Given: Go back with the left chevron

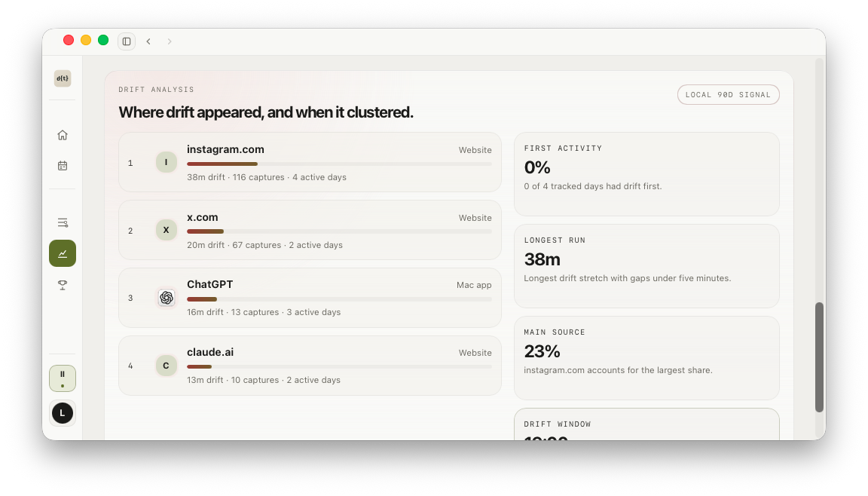Looking at the screenshot, I should [148, 41].
